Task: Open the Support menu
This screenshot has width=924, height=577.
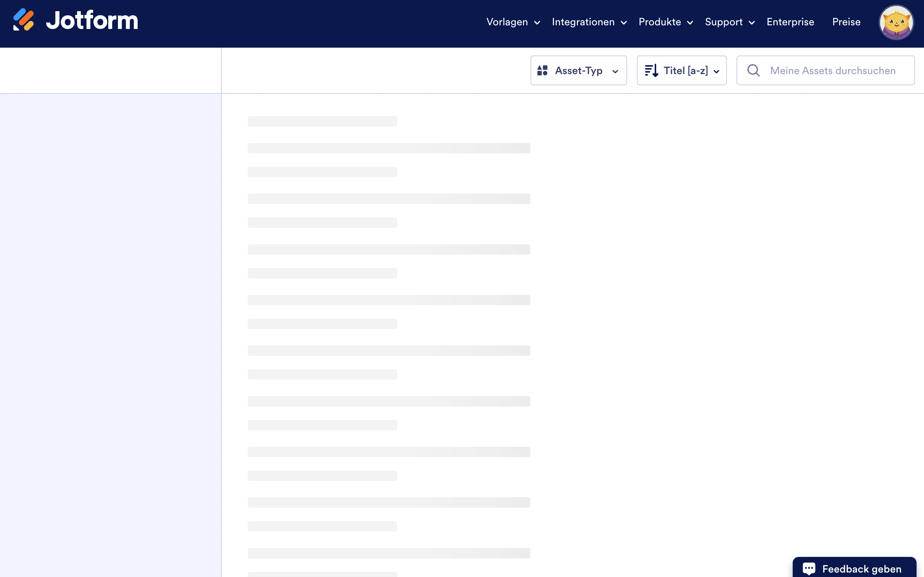Action: (x=724, y=22)
